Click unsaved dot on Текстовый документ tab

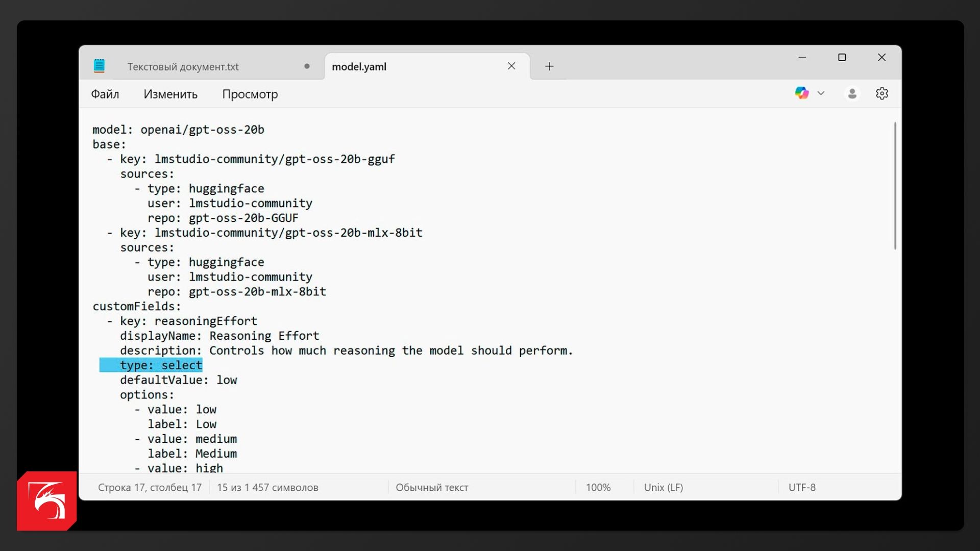(307, 66)
